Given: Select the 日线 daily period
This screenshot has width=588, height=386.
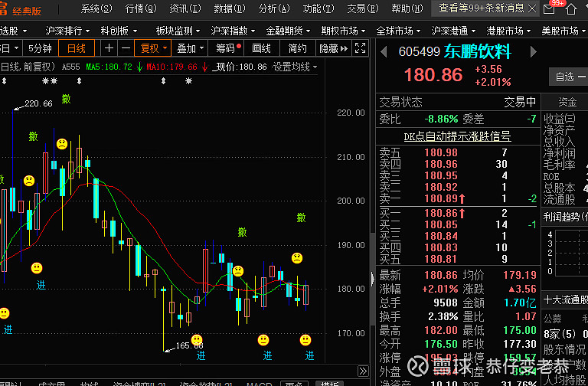Looking at the screenshot, I should [x=77, y=48].
